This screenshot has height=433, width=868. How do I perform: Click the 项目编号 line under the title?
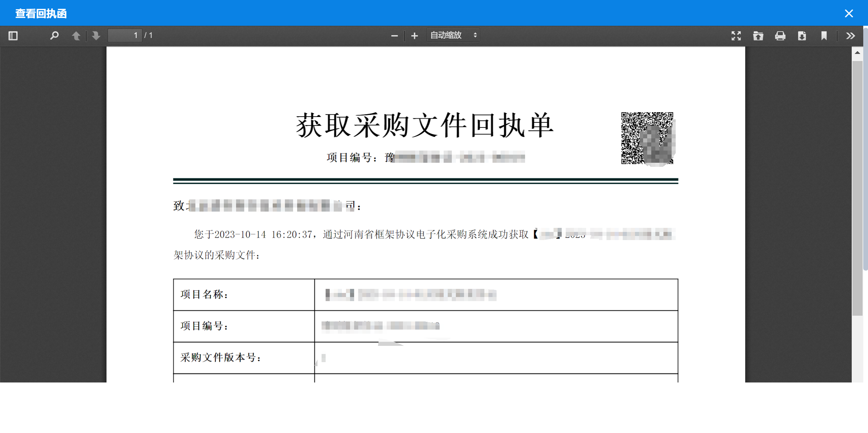tap(426, 158)
